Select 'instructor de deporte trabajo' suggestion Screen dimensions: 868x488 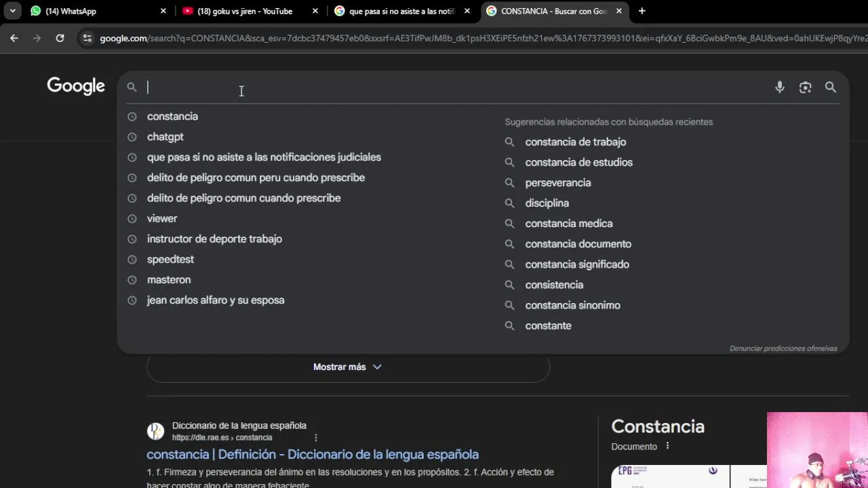pos(214,239)
